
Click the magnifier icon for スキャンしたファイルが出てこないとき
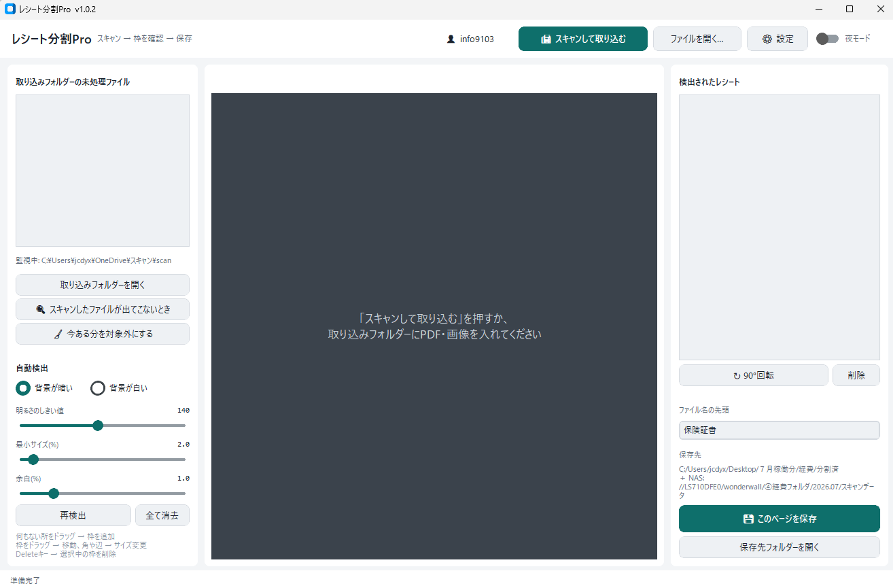(41, 309)
